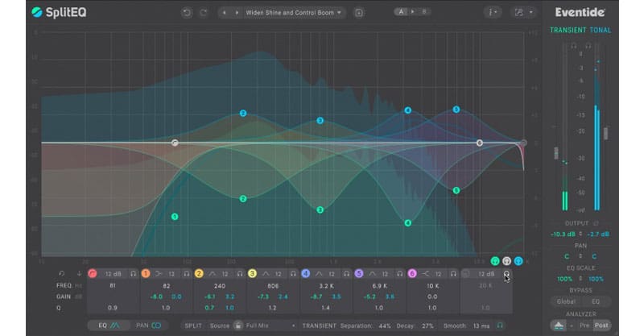Click the save preset icon
This screenshot has height=336, width=644.
(358, 13)
